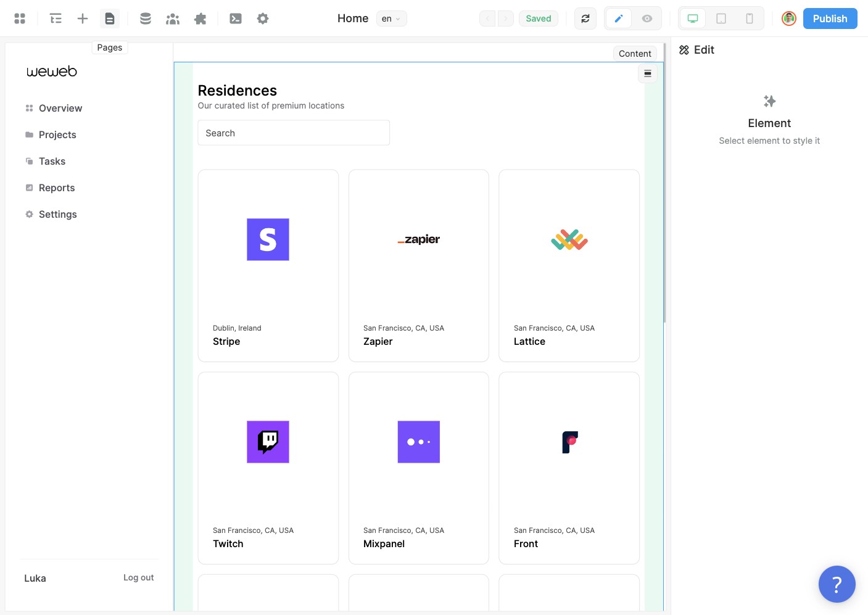
Task: Select mobile viewport icon
Action: tap(750, 19)
